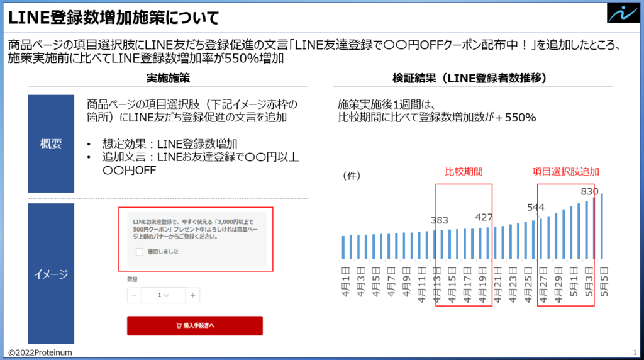The image size is (644, 360).
Task: Click the shopping cart icon on the purchase button
Action: (x=179, y=325)
